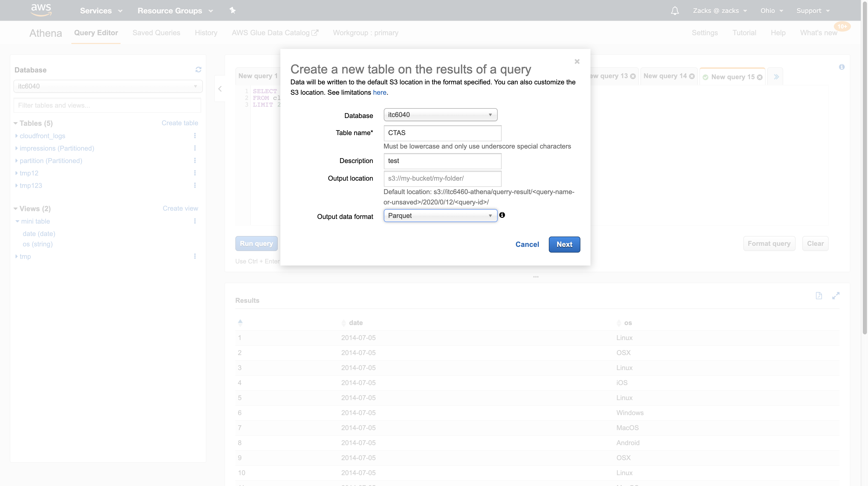Collapse the Tables section
The height and width of the screenshot is (486, 868).
coord(16,123)
